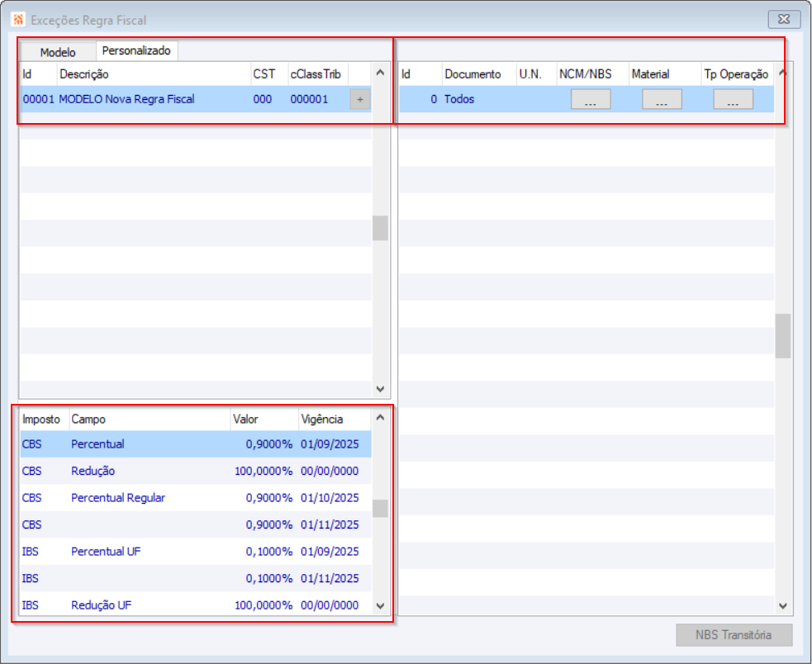Screen dimensions: 812x664
Task: Click the 01/10/2025 vigência value
Action: 330,498
